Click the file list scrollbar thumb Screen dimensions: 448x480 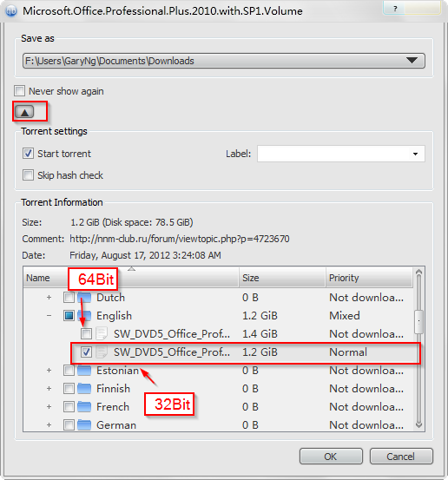point(418,322)
